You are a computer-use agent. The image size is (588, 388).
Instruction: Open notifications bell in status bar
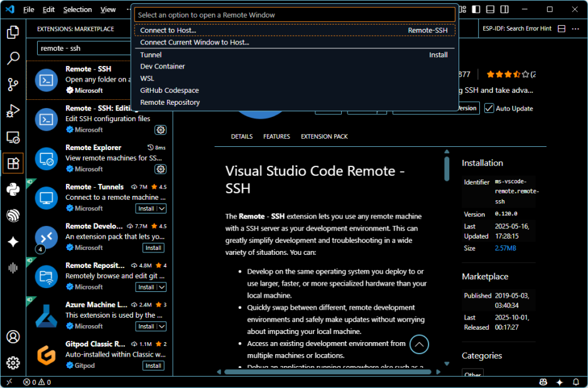pyautogui.click(x=576, y=382)
